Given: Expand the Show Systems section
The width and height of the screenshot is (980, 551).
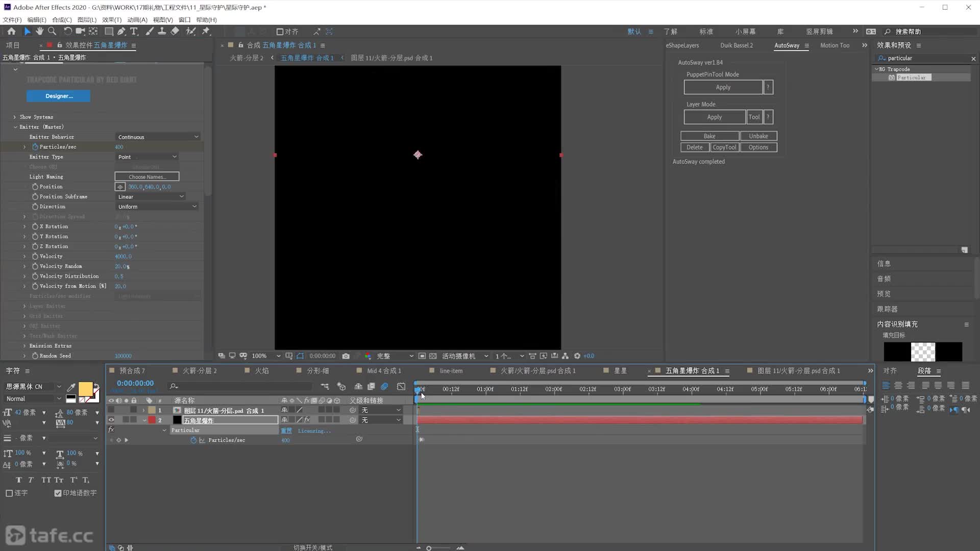Looking at the screenshot, I should click(x=14, y=117).
